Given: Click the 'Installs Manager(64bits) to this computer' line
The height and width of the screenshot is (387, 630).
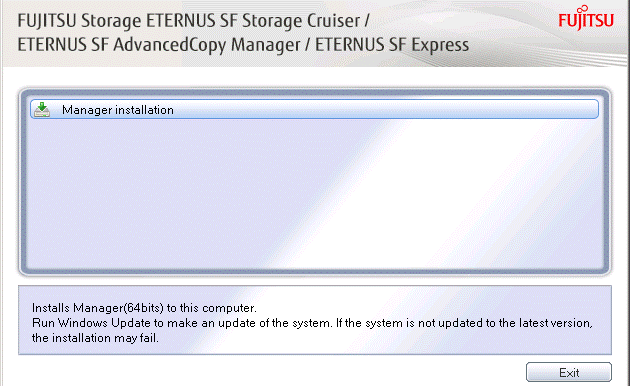Looking at the screenshot, I should [144, 308].
